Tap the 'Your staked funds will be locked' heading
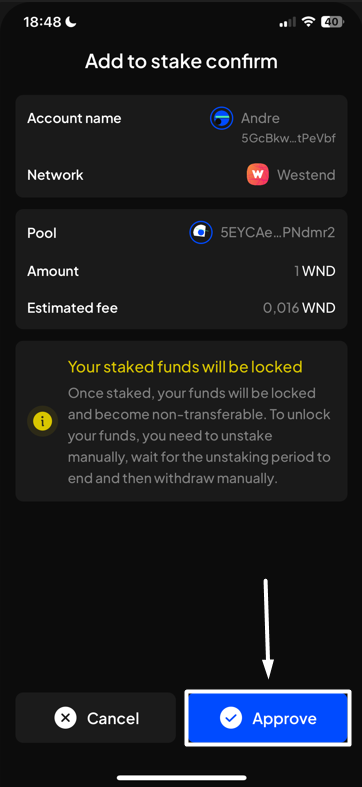 tap(185, 367)
